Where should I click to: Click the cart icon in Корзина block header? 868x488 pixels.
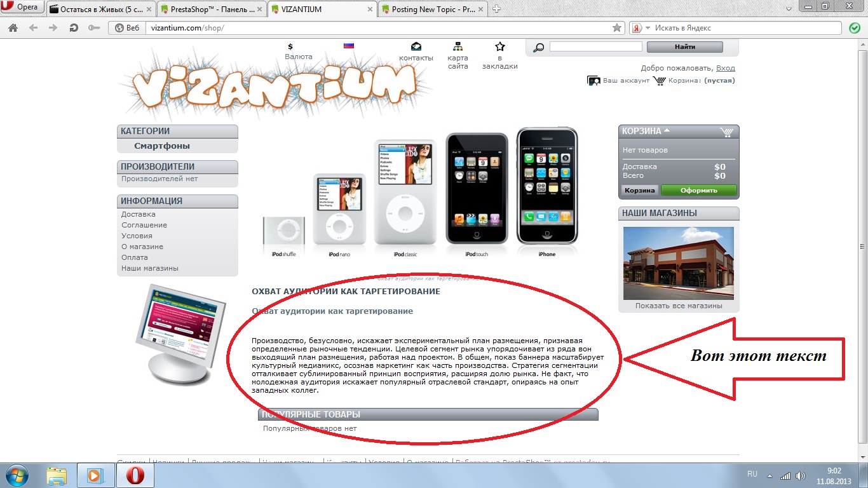727,132
